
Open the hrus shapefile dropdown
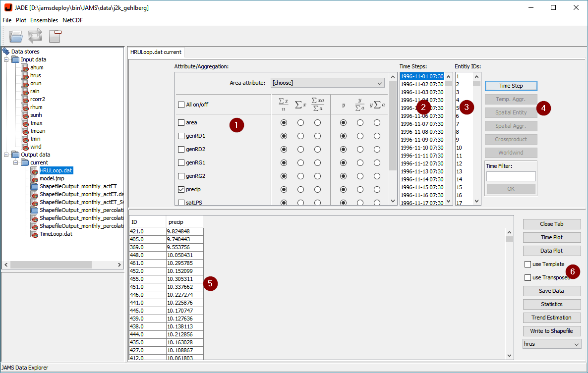tap(552, 344)
